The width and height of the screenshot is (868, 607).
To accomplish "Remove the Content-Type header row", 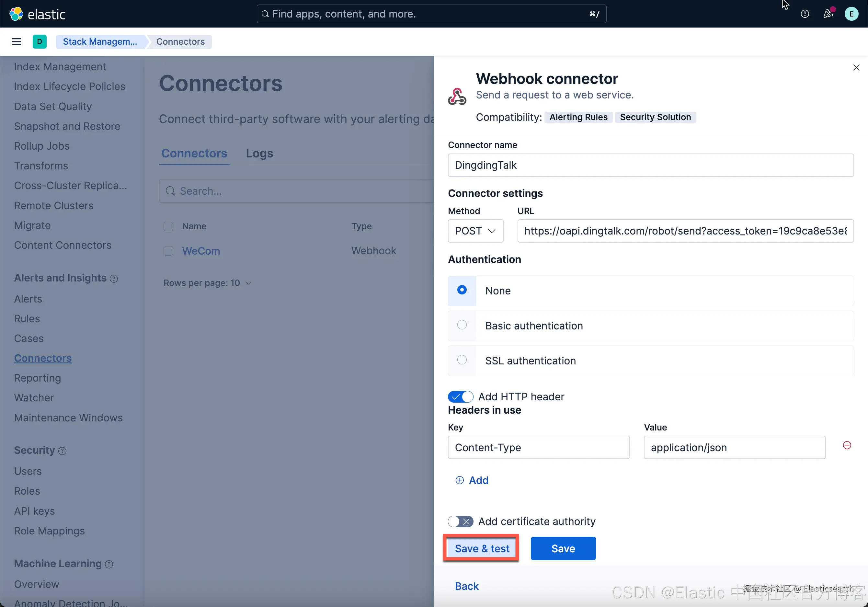I will (x=847, y=445).
